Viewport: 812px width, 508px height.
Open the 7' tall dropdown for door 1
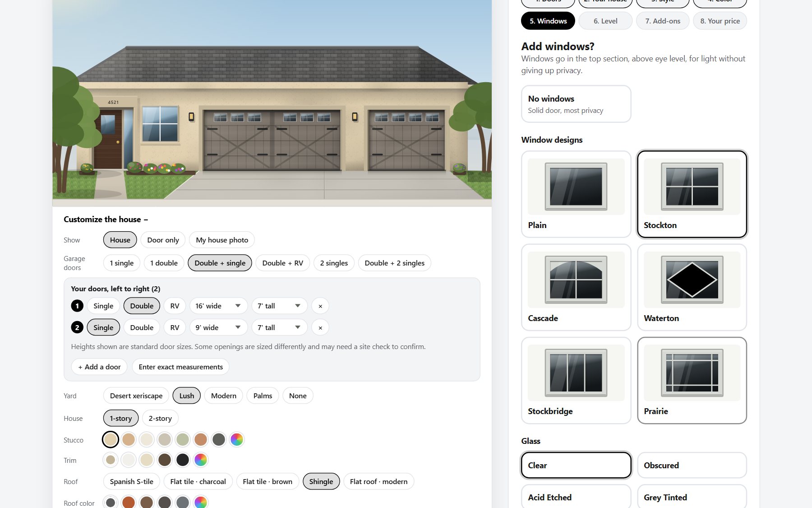280,306
